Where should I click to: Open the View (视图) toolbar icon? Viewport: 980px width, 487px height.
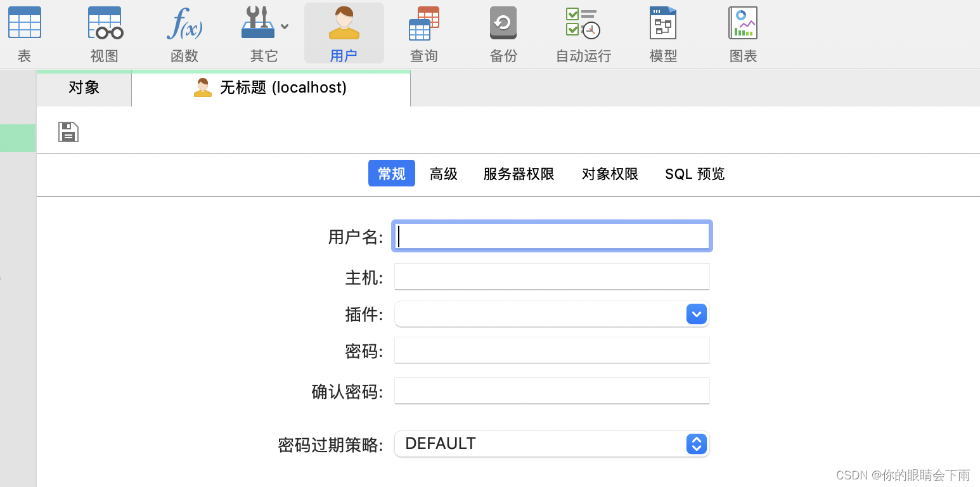pyautogui.click(x=105, y=33)
